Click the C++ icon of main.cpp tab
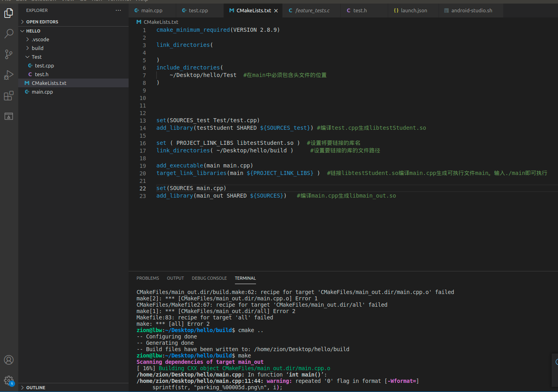558x392 pixels. click(x=137, y=11)
